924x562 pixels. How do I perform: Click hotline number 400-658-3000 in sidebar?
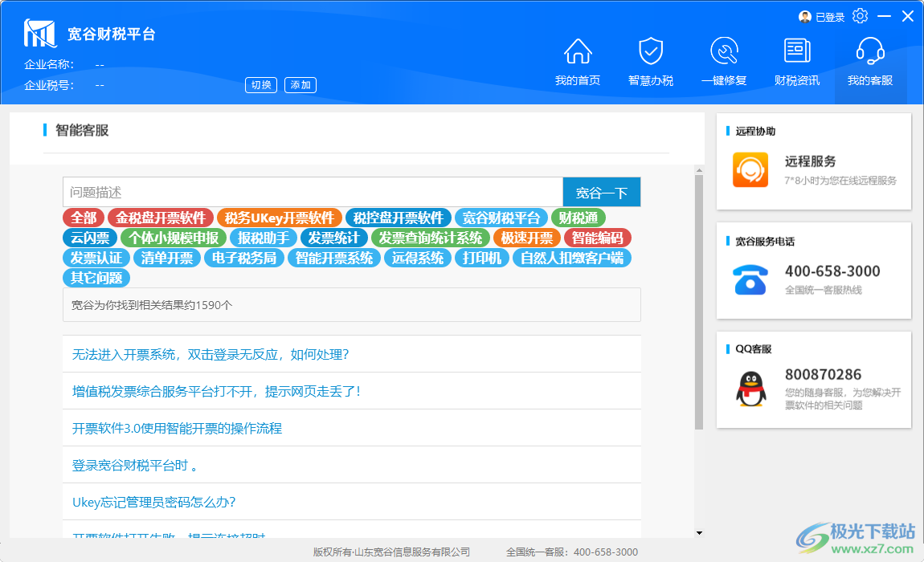click(832, 271)
